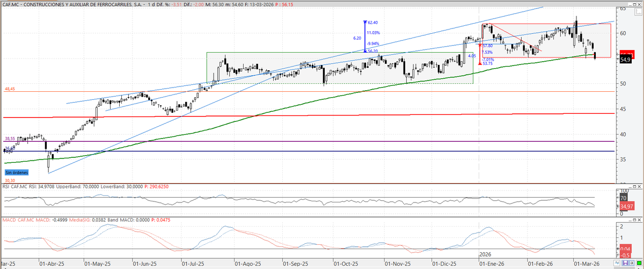Screen dimensions: 644x269
Task: Close the MACD indicator pane
Action: pyautogui.click(x=639, y=220)
